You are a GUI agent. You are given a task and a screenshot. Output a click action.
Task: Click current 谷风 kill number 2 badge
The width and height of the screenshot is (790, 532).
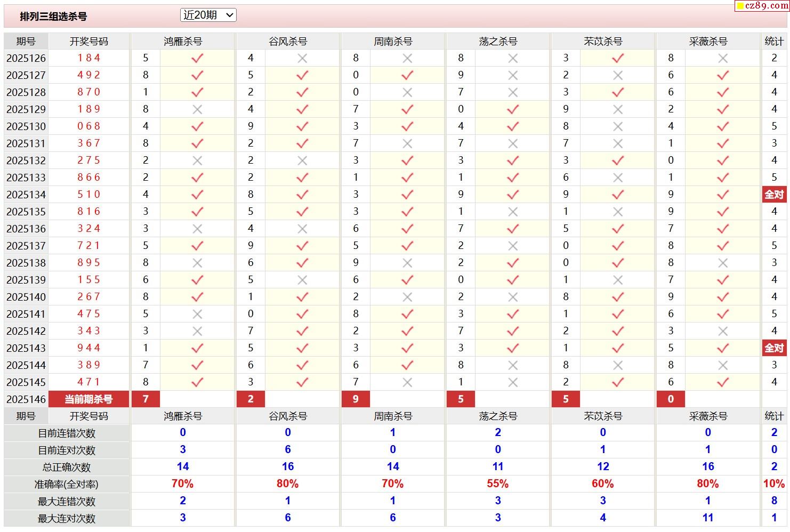click(x=251, y=399)
